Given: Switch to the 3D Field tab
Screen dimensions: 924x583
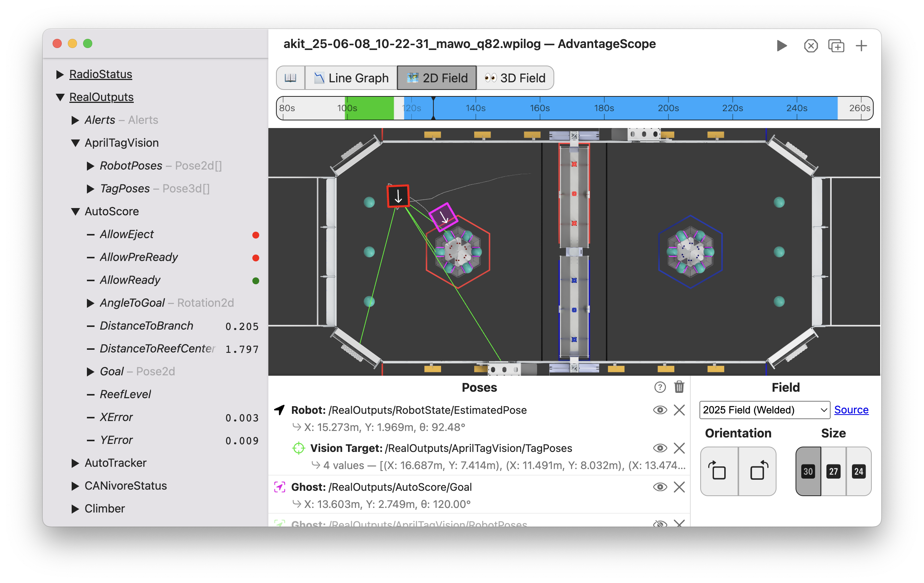Looking at the screenshot, I should pos(515,78).
